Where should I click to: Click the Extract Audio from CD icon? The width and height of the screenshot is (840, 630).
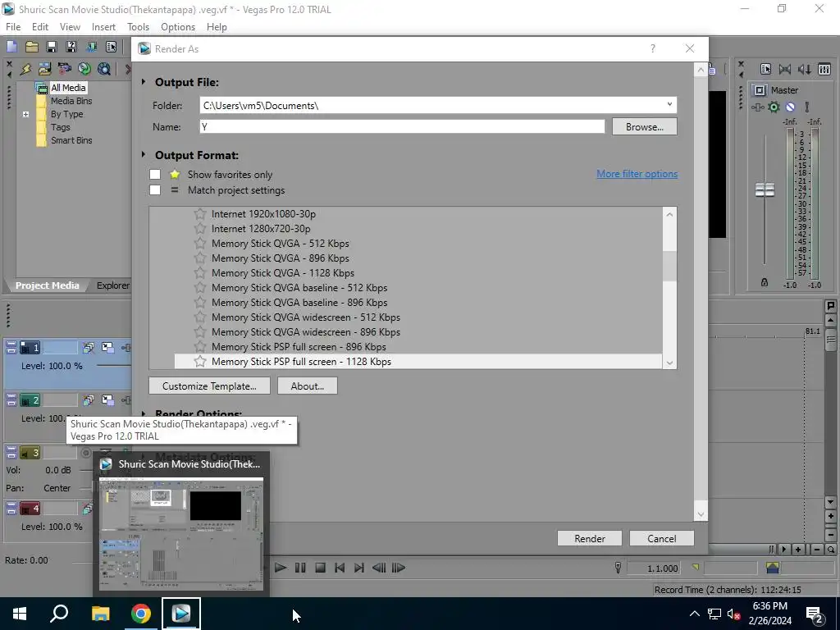click(x=84, y=69)
